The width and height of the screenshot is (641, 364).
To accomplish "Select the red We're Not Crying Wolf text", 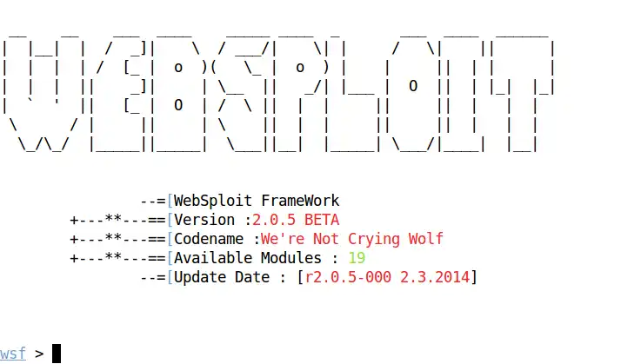I will [352, 239].
